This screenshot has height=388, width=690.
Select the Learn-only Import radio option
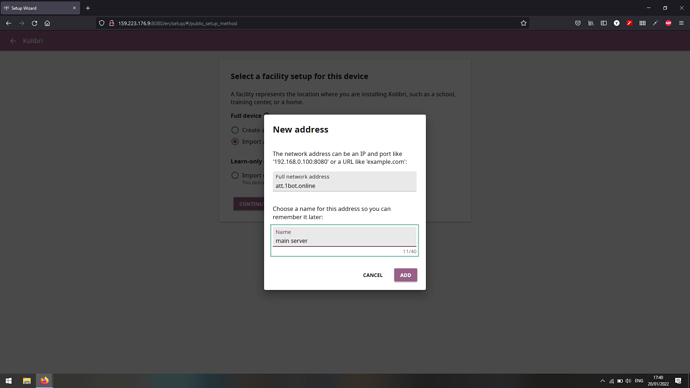click(235, 176)
